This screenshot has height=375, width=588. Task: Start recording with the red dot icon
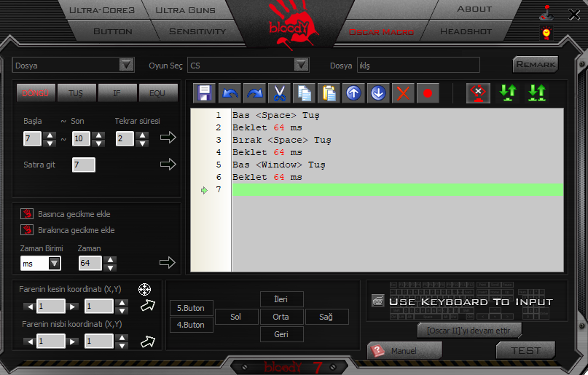(x=428, y=93)
